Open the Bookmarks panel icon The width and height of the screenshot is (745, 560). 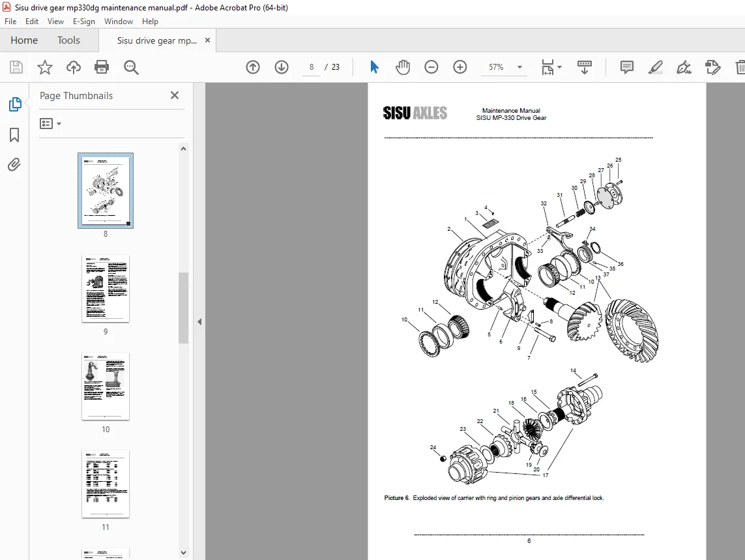(14, 134)
